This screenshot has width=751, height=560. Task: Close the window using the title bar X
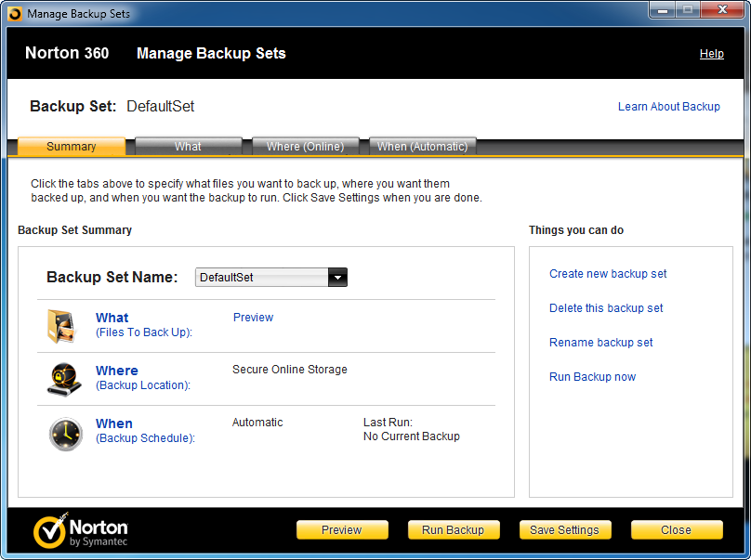722,10
